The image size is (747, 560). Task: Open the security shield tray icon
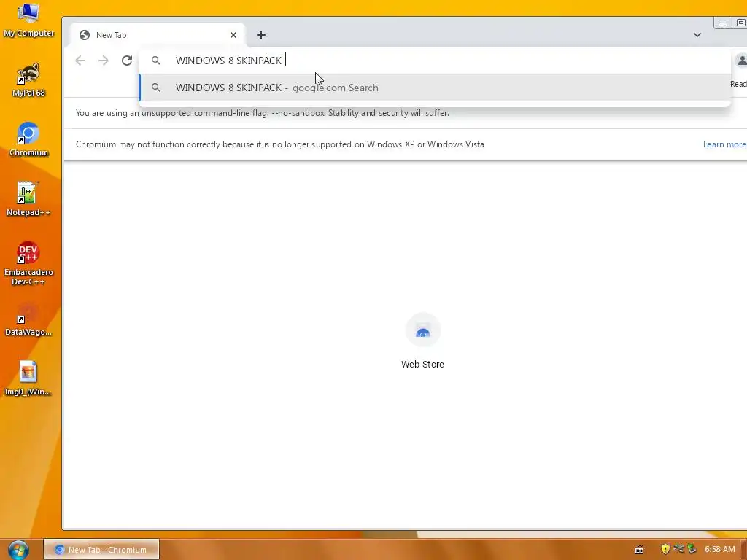click(665, 550)
